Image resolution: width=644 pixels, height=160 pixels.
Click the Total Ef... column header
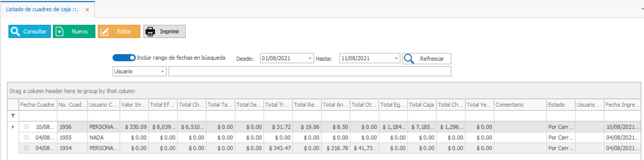pos(163,105)
